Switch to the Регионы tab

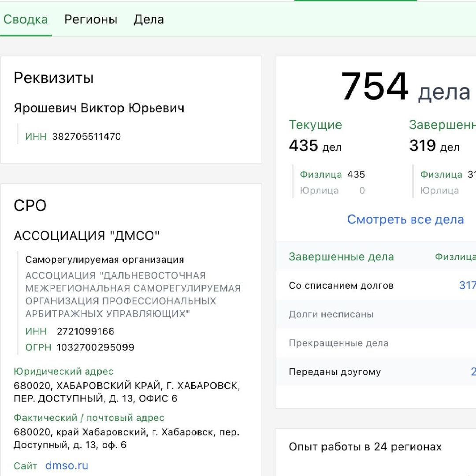pos(90,19)
